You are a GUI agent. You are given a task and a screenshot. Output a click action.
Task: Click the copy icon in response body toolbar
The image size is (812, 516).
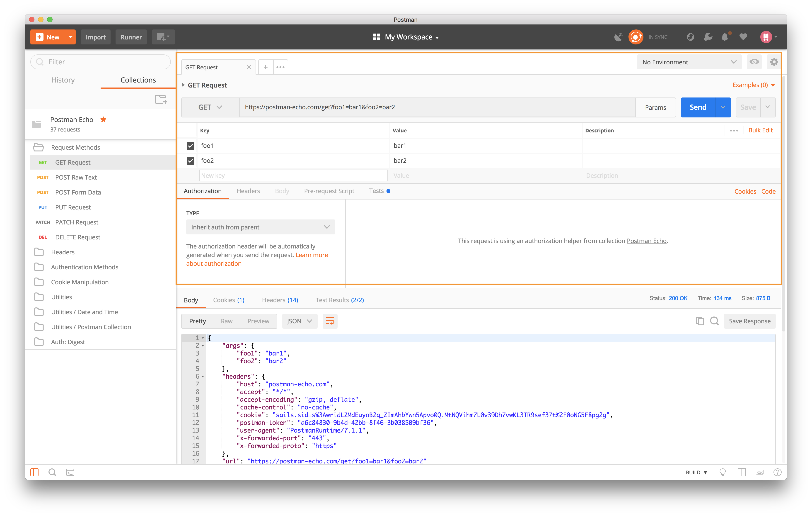699,321
